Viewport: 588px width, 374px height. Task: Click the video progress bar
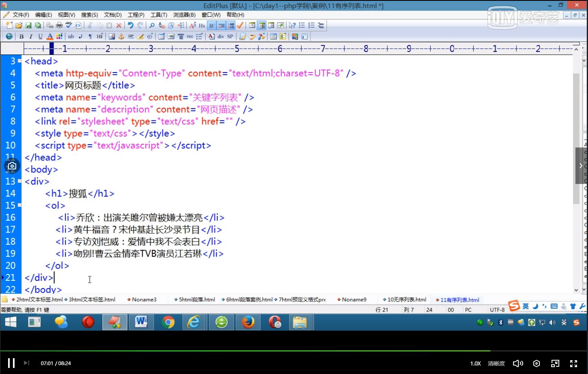[294, 351]
